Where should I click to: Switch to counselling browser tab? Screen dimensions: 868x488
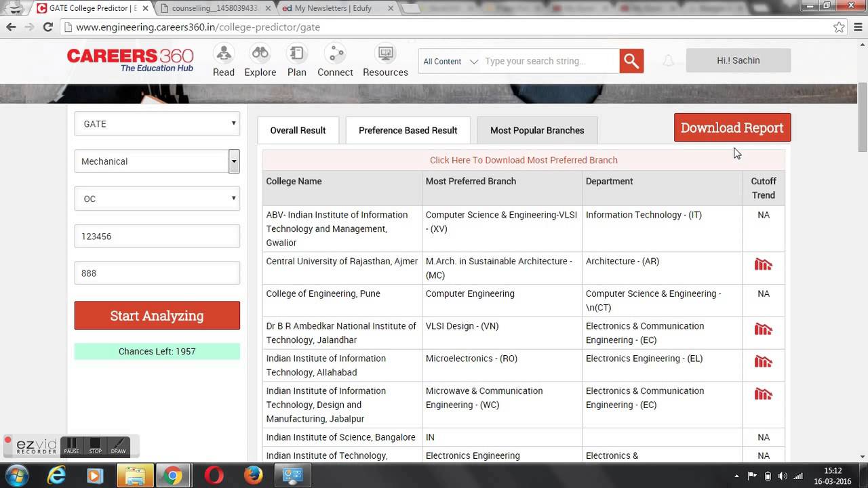(216, 8)
